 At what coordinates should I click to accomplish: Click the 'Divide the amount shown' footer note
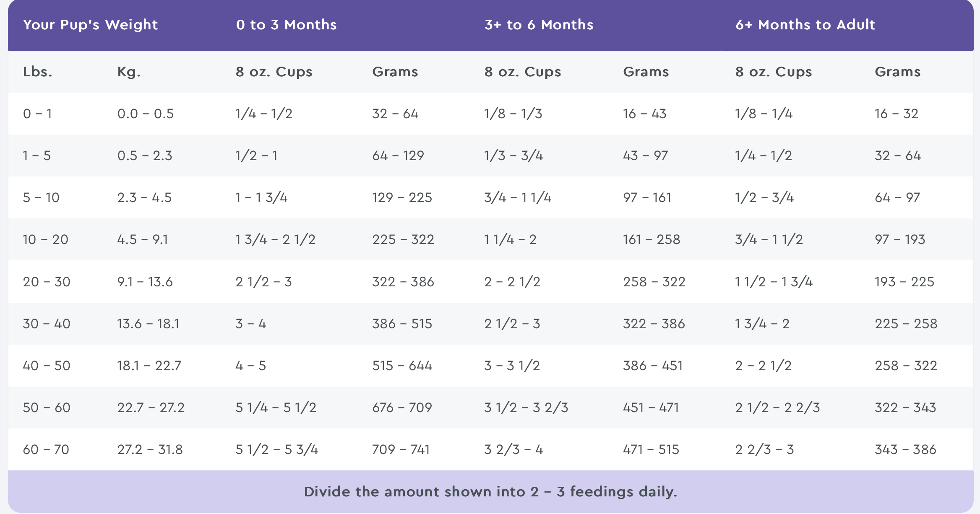[490, 491]
